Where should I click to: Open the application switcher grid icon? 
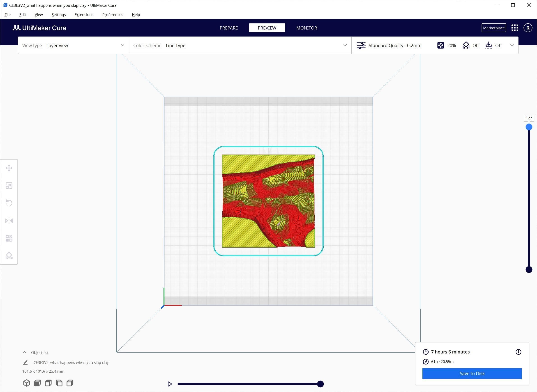[x=515, y=28]
